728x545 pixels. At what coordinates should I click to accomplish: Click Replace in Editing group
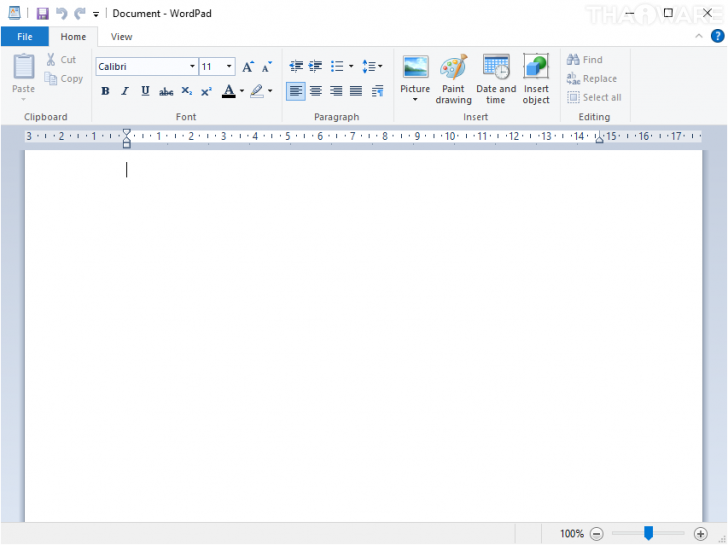[x=592, y=78]
